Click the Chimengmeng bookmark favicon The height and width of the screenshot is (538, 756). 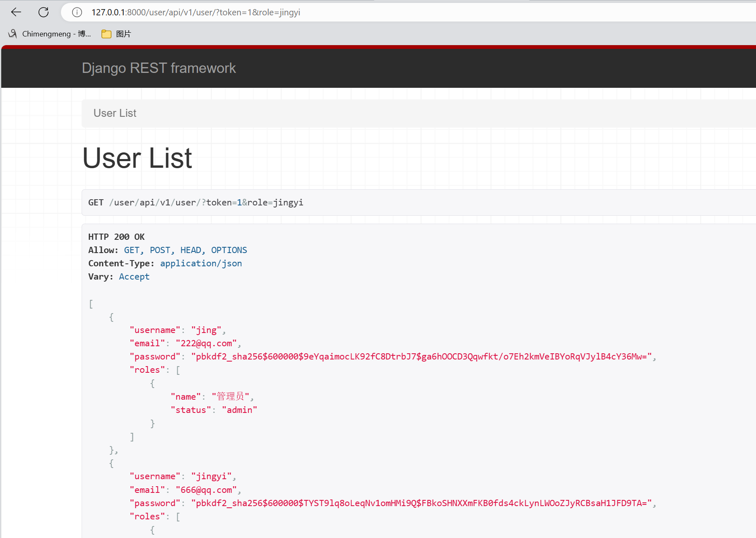(x=12, y=34)
